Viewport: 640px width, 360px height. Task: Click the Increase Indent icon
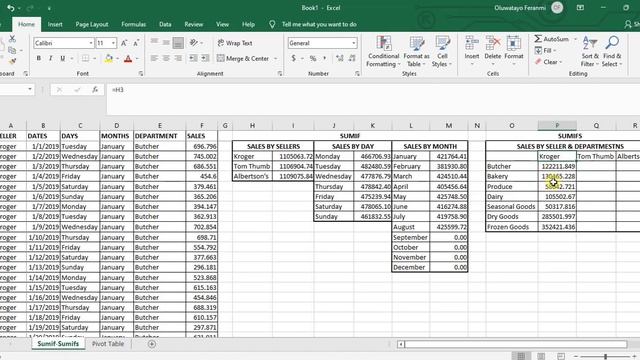205,58
